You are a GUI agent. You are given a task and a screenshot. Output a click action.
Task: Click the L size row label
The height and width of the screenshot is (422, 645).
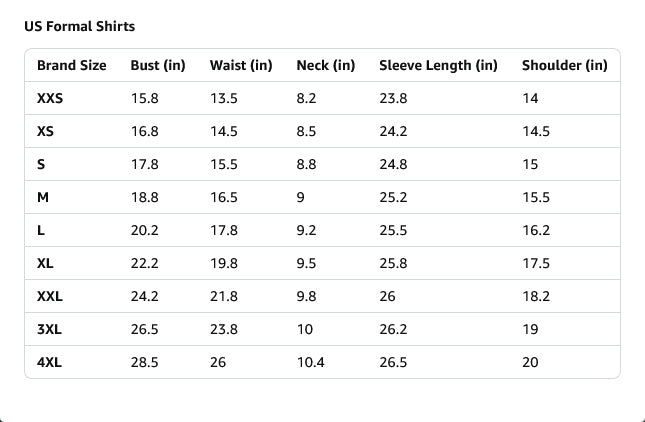click(41, 230)
